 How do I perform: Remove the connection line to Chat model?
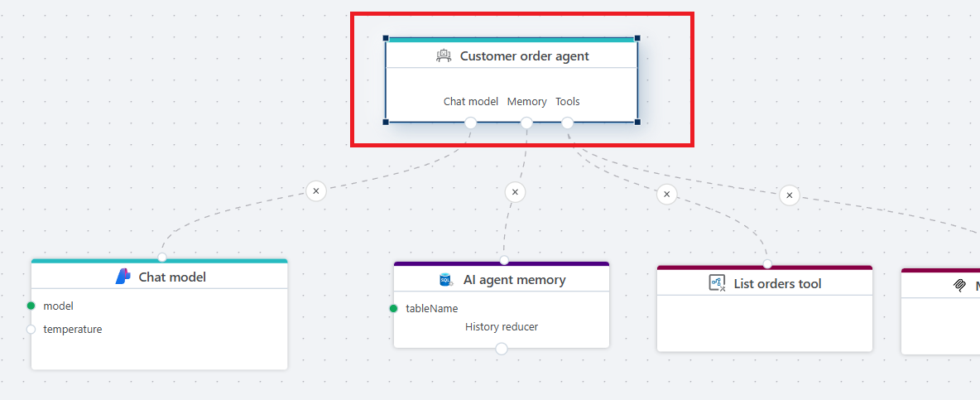coord(315,191)
